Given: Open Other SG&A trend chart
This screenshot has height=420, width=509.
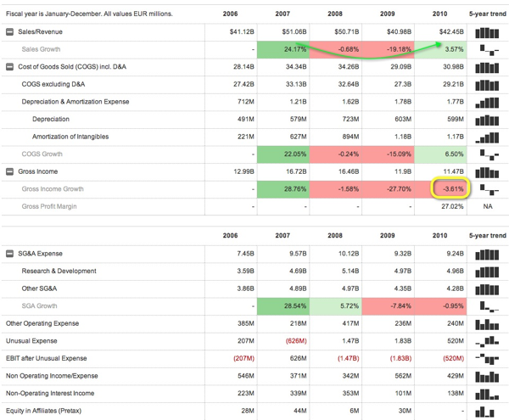Looking at the screenshot, I should (487, 289).
